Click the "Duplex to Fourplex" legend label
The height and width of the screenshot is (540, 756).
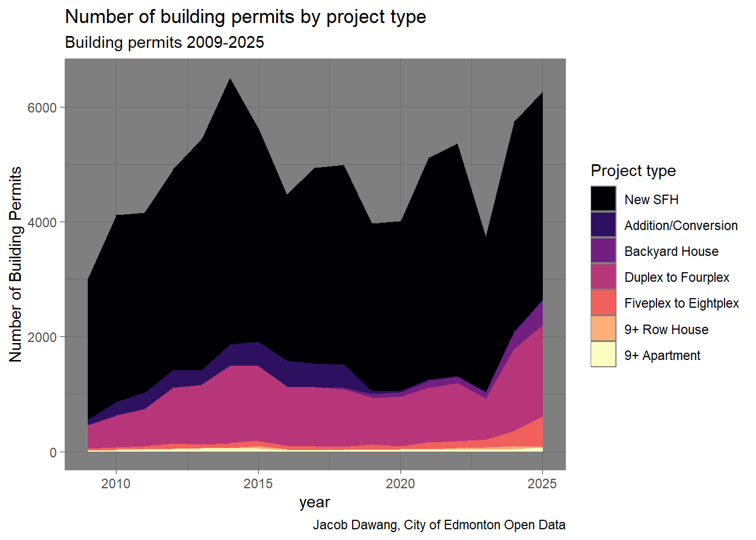pyautogui.click(x=676, y=277)
